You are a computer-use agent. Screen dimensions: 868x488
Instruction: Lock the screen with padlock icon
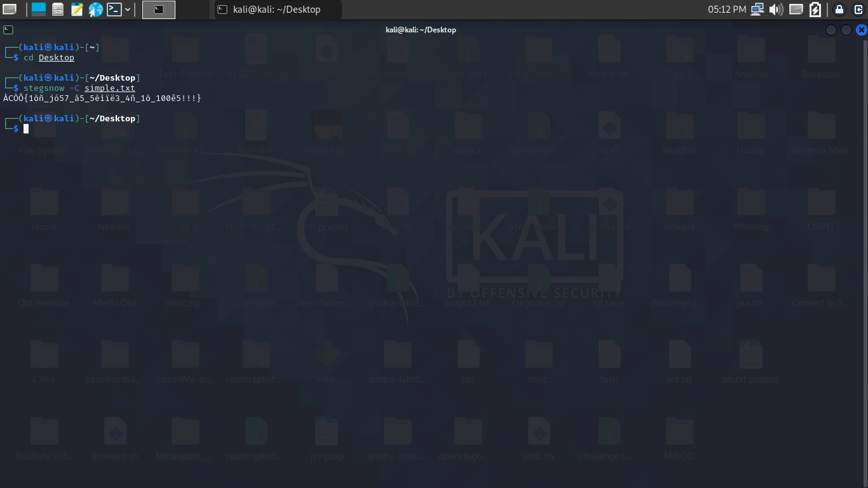pyautogui.click(x=839, y=9)
